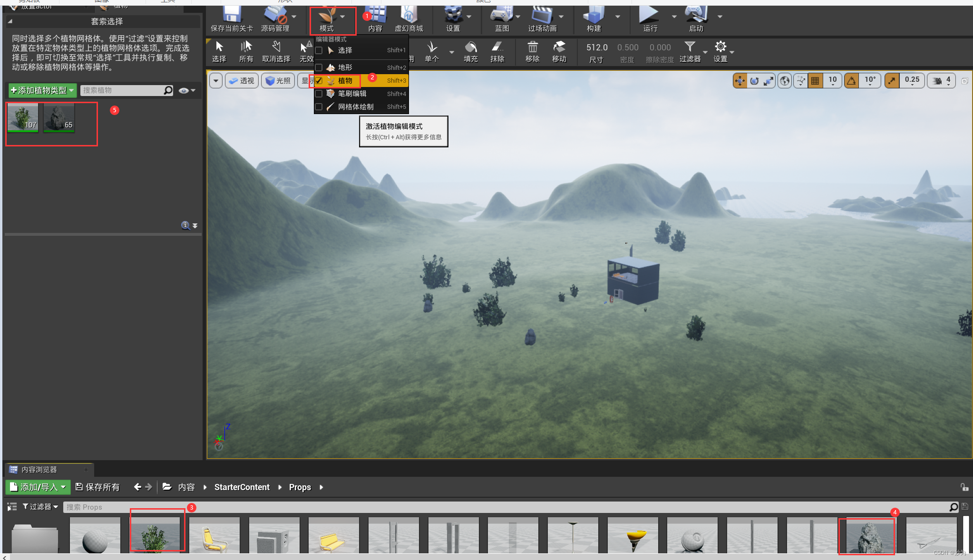This screenshot has height=560, width=973.
Task: Navigate to StarterContent breadcrumb
Action: click(x=242, y=487)
